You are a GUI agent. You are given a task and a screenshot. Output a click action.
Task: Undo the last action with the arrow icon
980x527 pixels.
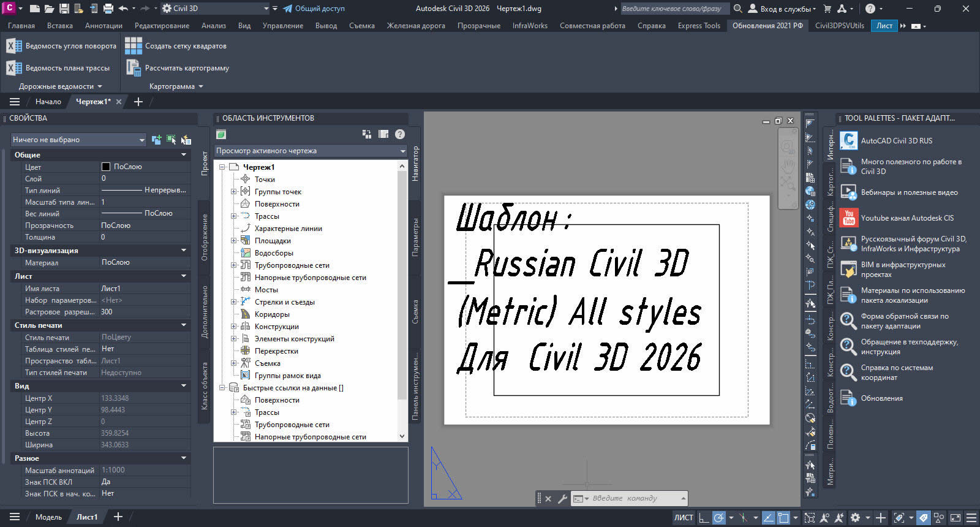click(123, 9)
